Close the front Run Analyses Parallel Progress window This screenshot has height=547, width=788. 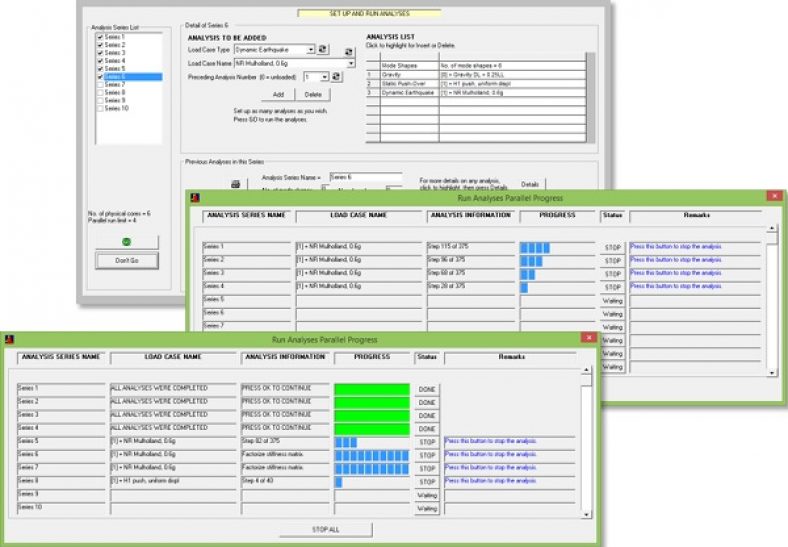[x=588, y=337]
